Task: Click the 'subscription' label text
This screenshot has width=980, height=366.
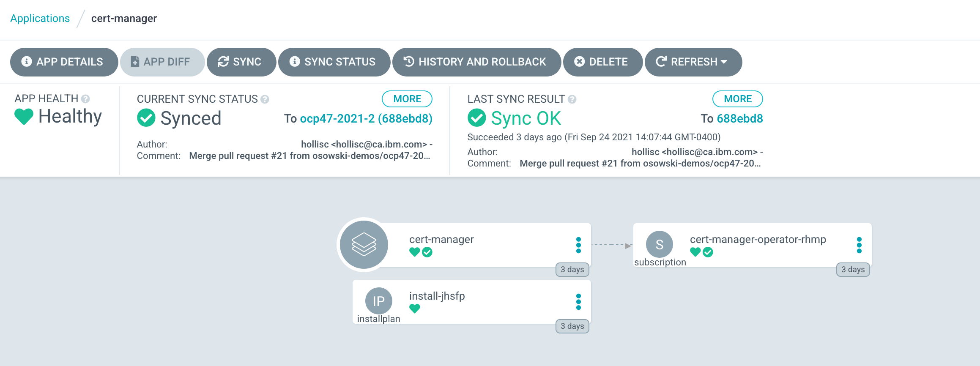Action: 660,262
